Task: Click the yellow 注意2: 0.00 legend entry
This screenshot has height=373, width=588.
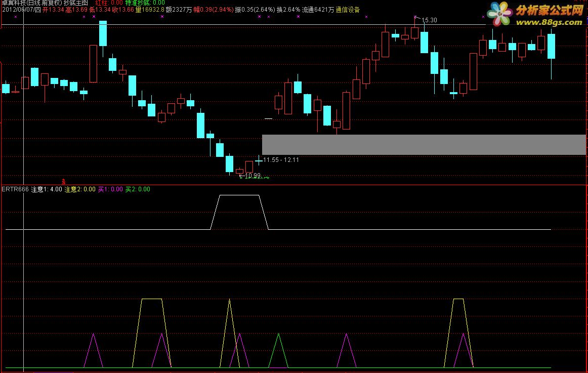Action: click(x=80, y=189)
